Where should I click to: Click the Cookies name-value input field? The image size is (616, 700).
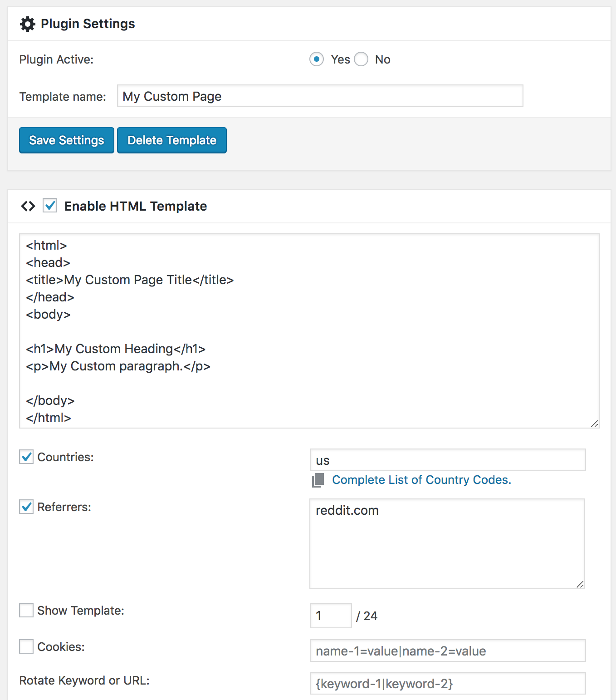click(448, 651)
